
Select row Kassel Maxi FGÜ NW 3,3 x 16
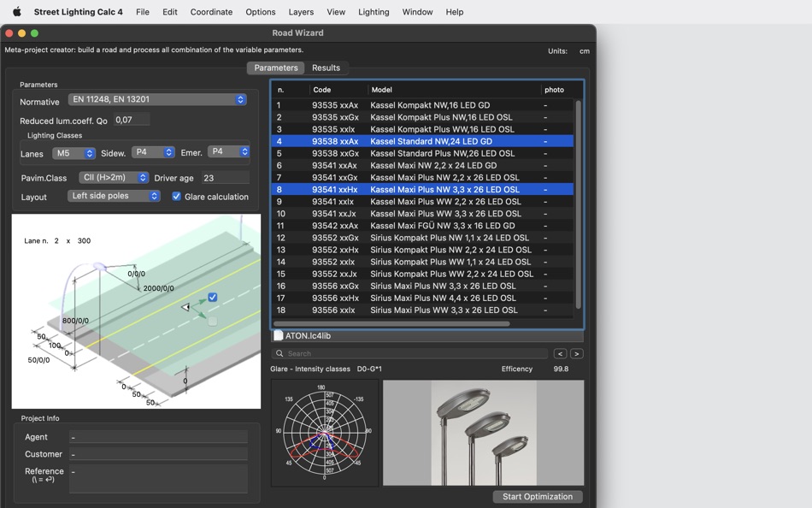pyautogui.click(x=422, y=226)
